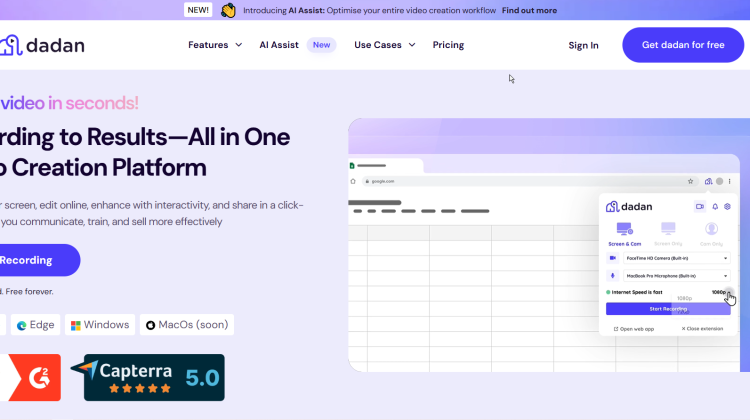Open the three-dot menu in mock browser
The height and width of the screenshot is (420, 750).
[729, 181]
